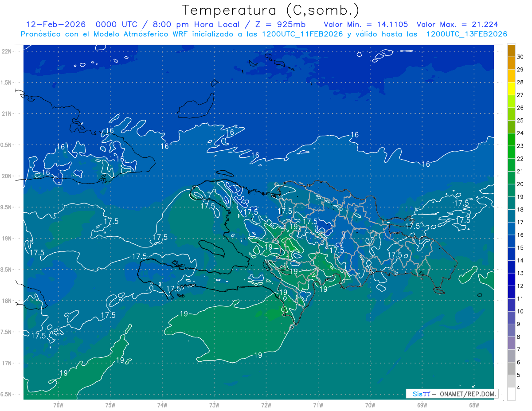532x411 pixels.
Task: Click the '20N' latitude axis label
Action: [x=7, y=176]
